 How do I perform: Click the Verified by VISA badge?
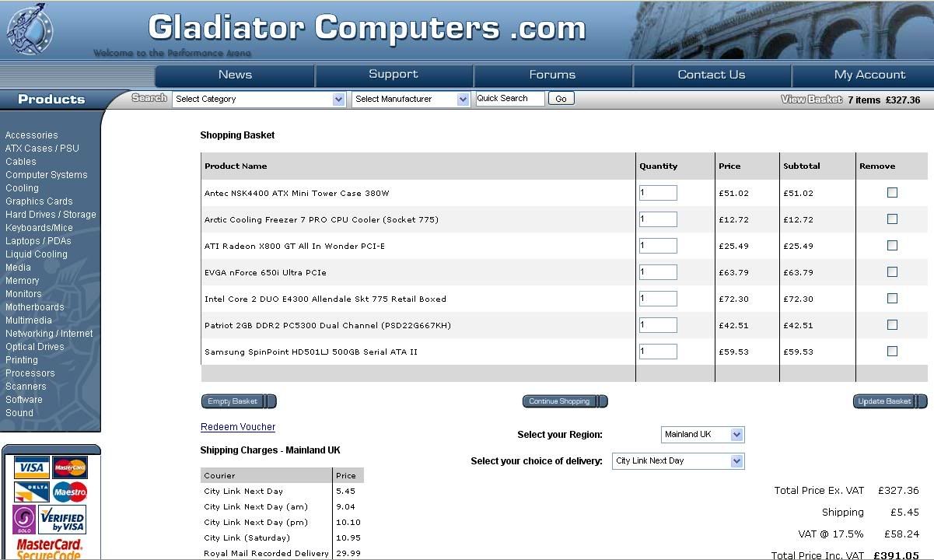coord(62,520)
